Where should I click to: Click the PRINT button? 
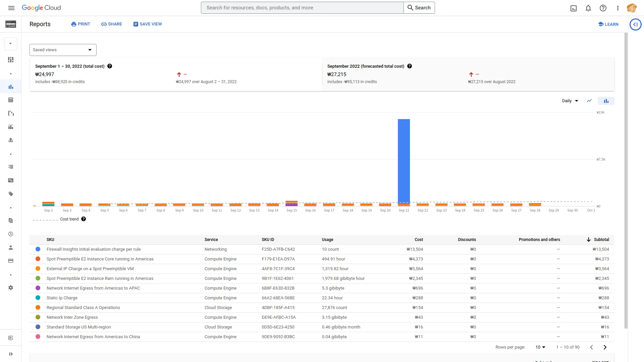tap(80, 24)
